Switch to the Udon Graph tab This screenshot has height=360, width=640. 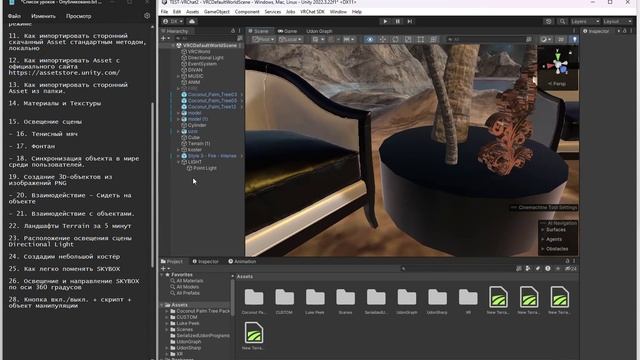coord(319,31)
